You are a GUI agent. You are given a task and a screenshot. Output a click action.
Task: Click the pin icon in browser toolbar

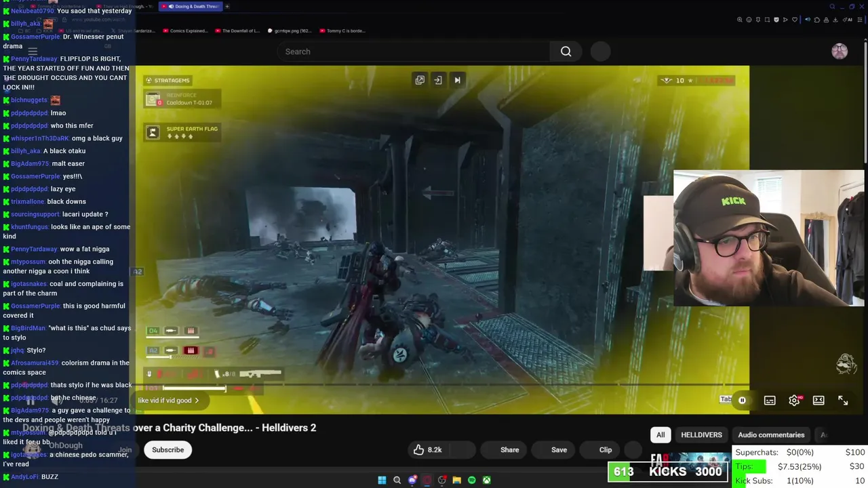click(x=758, y=20)
